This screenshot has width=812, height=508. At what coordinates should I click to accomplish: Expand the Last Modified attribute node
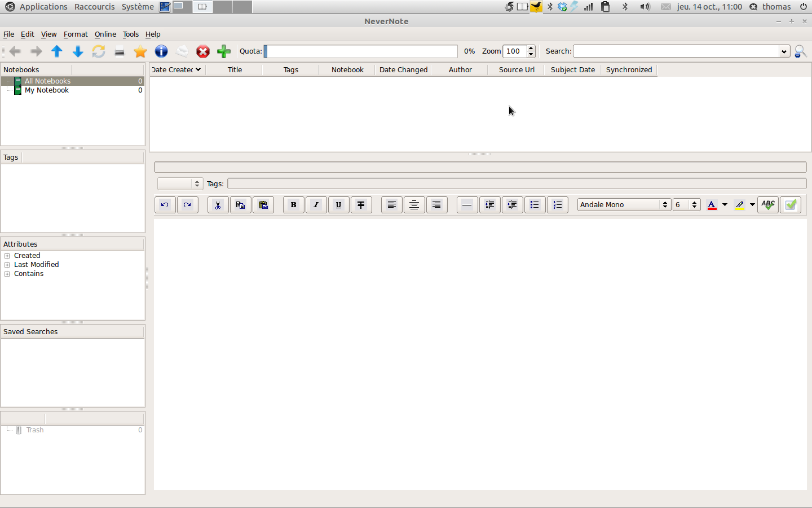7,265
